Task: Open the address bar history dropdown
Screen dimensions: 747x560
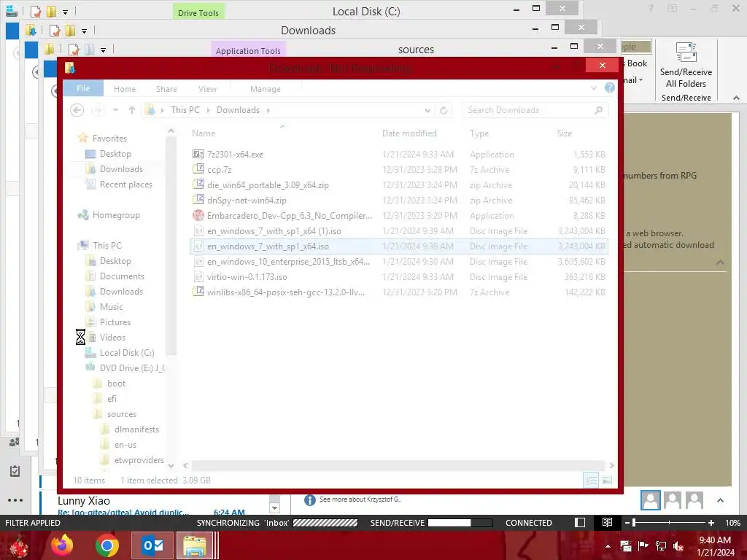Action: 427,111
